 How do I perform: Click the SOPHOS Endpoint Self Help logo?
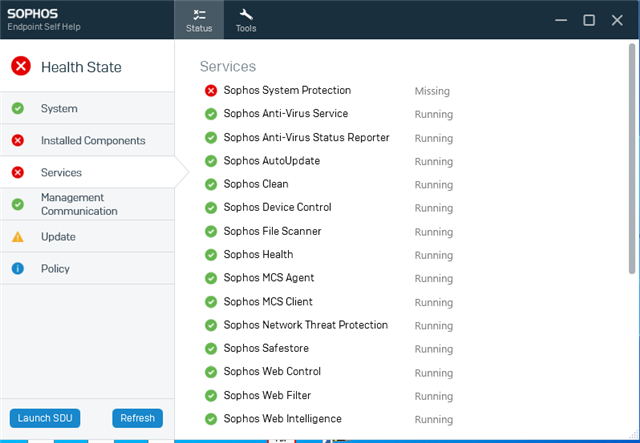coord(44,20)
